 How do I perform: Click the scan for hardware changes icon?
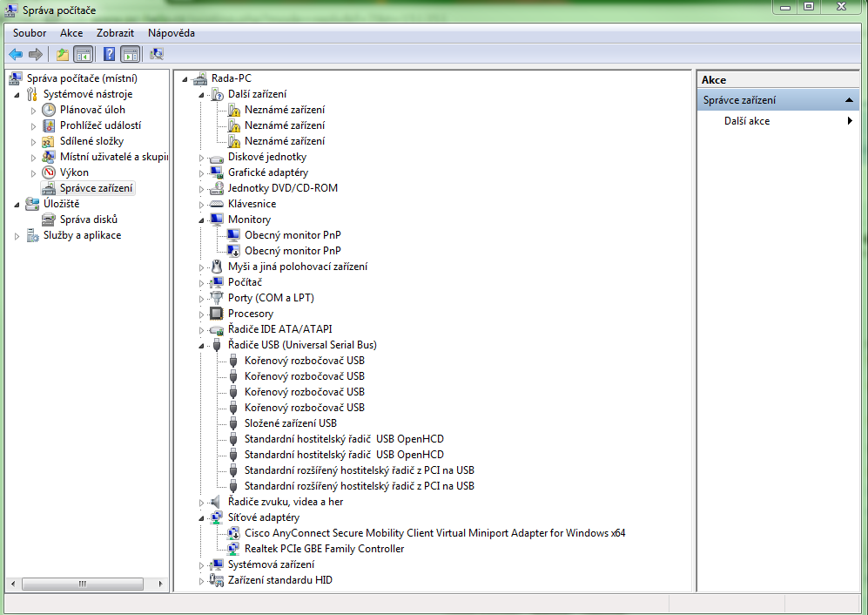157,54
